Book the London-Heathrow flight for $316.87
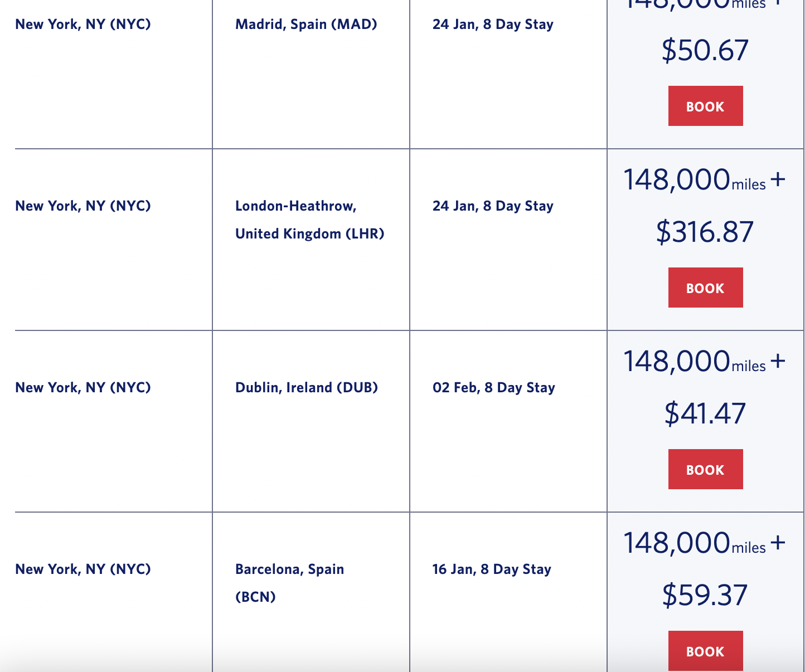This screenshot has height=672, width=805. pos(705,288)
